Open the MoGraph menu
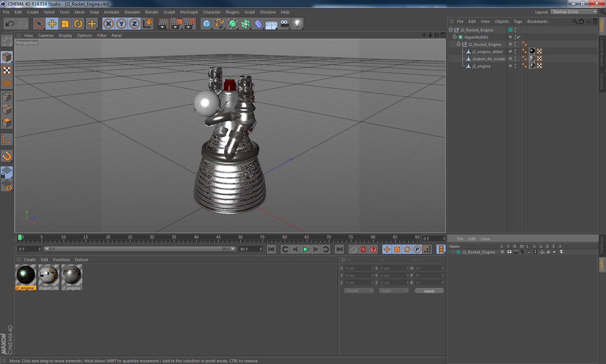 tap(189, 12)
